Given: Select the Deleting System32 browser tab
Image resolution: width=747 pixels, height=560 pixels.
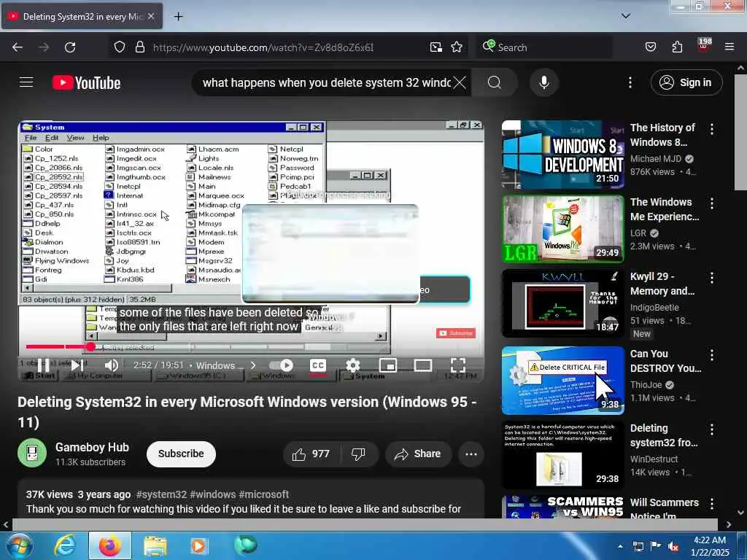Looking at the screenshot, I should (x=82, y=16).
